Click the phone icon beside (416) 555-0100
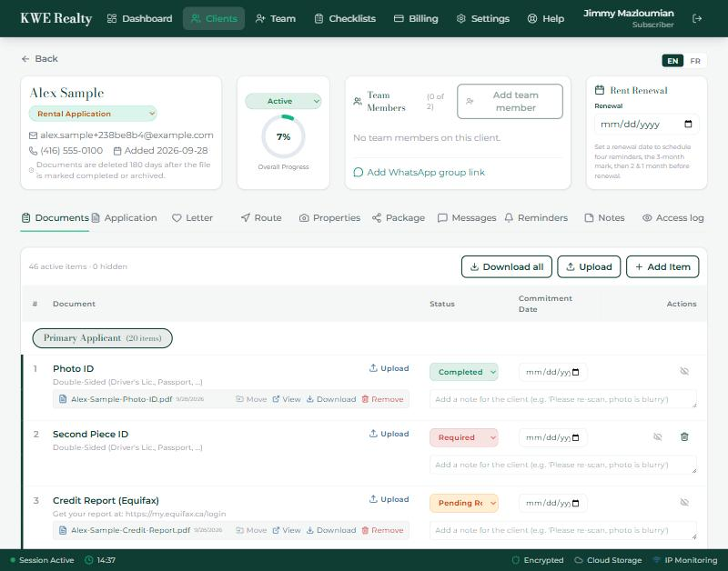Image resolution: width=728 pixels, height=571 pixels. tap(33, 151)
